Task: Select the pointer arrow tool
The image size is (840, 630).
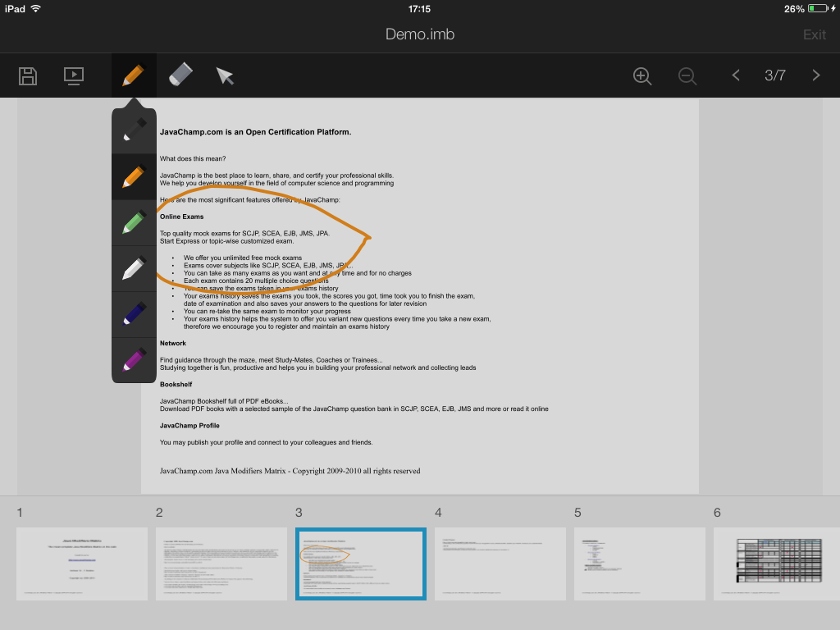Action: [x=225, y=76]
